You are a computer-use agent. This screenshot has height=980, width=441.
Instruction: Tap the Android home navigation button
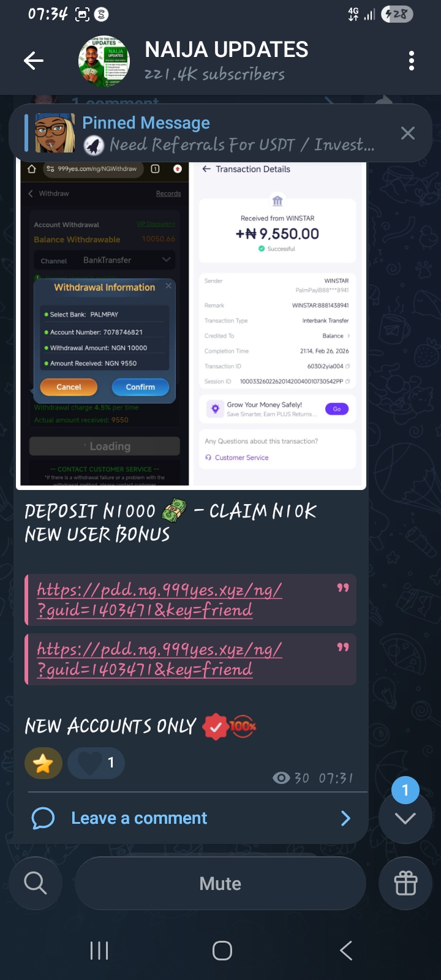click(x=222, y=951)
